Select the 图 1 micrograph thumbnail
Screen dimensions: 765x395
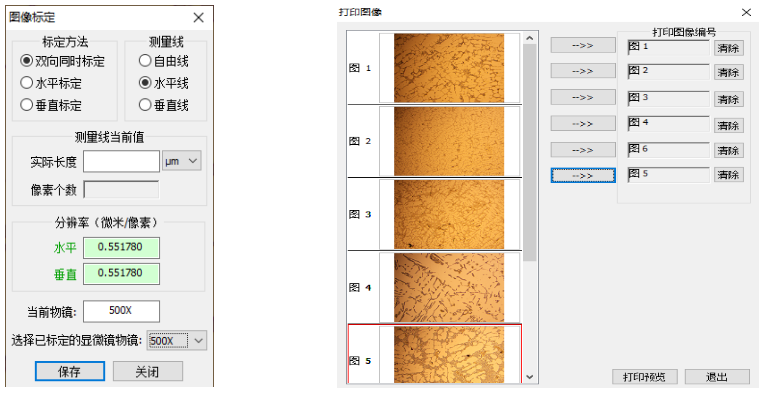[449, 68]
